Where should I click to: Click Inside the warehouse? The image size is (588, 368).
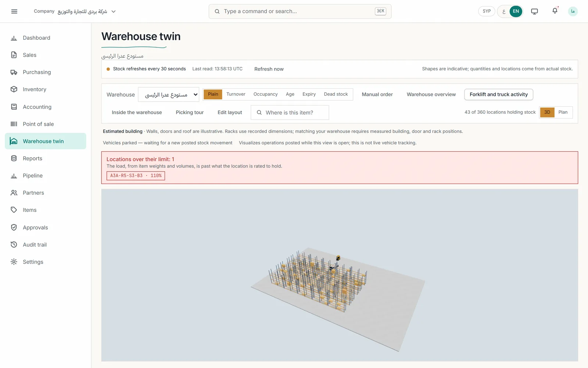137,113
